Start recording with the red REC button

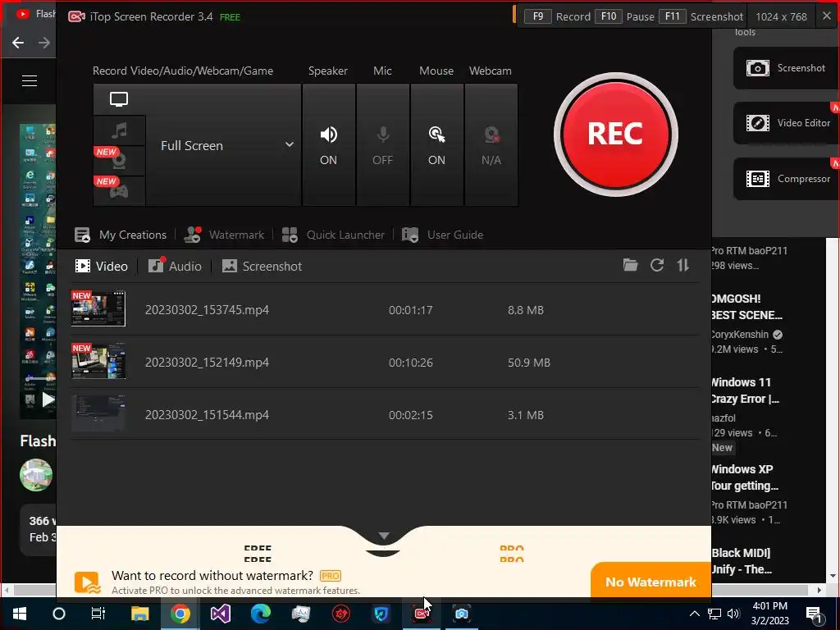[615, 134]
